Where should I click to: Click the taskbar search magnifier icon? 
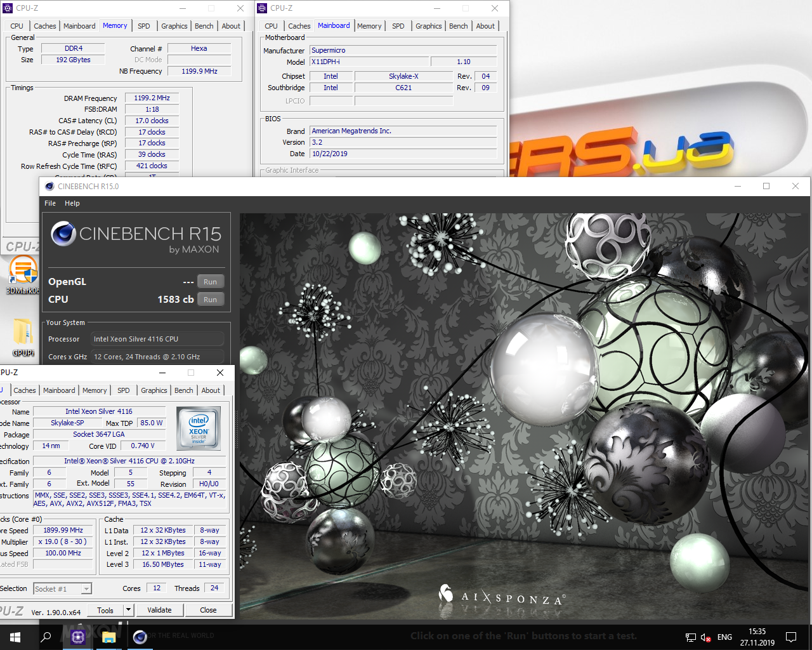tap(46, 637)
